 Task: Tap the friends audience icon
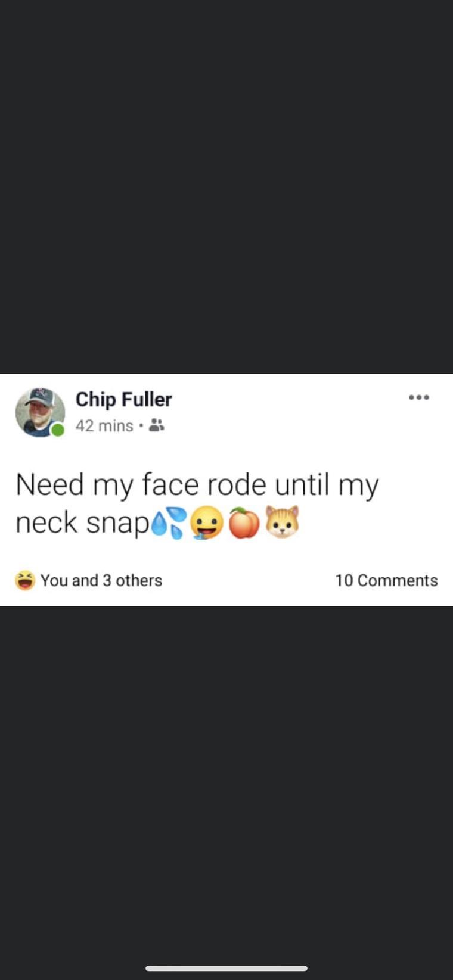coord(157,425)
